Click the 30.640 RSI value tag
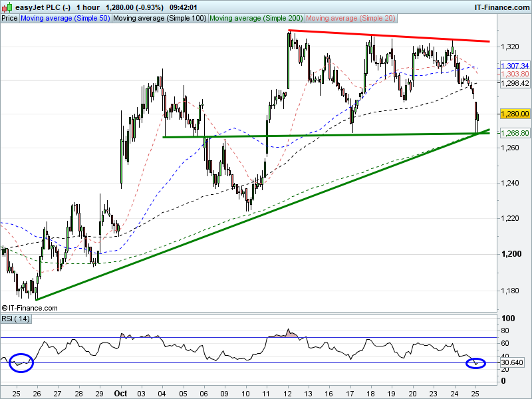This screenshot has height=399, width=532. (512, 362)
